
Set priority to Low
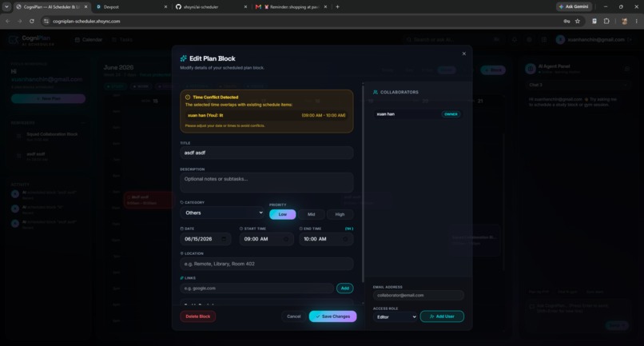coord(283,214)
